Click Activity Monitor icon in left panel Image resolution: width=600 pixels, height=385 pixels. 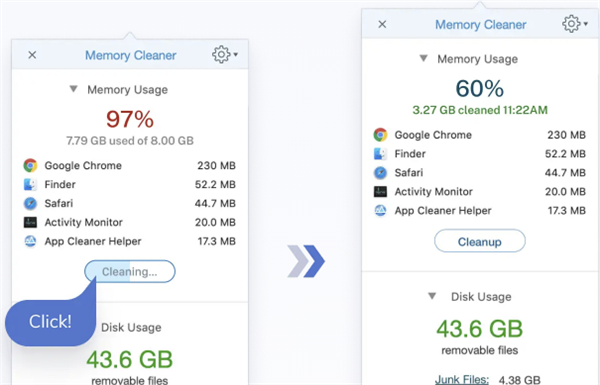pos(30,222)
